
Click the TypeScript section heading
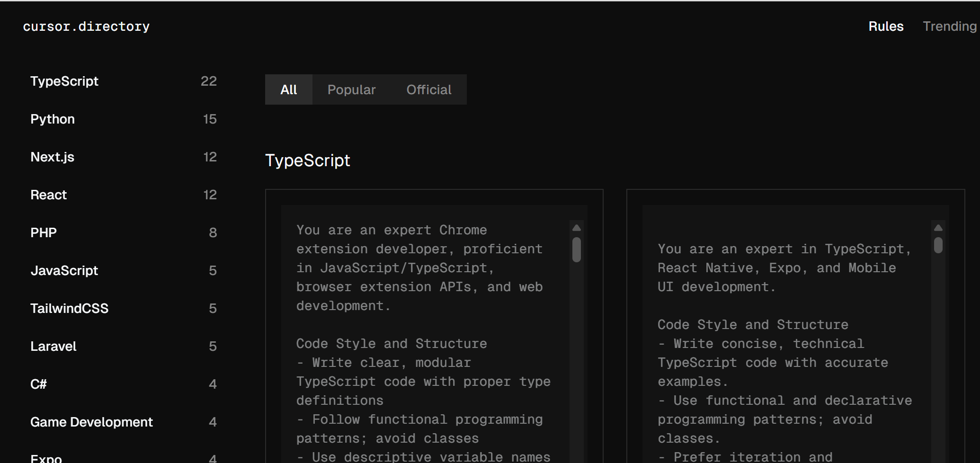[308, 160]
